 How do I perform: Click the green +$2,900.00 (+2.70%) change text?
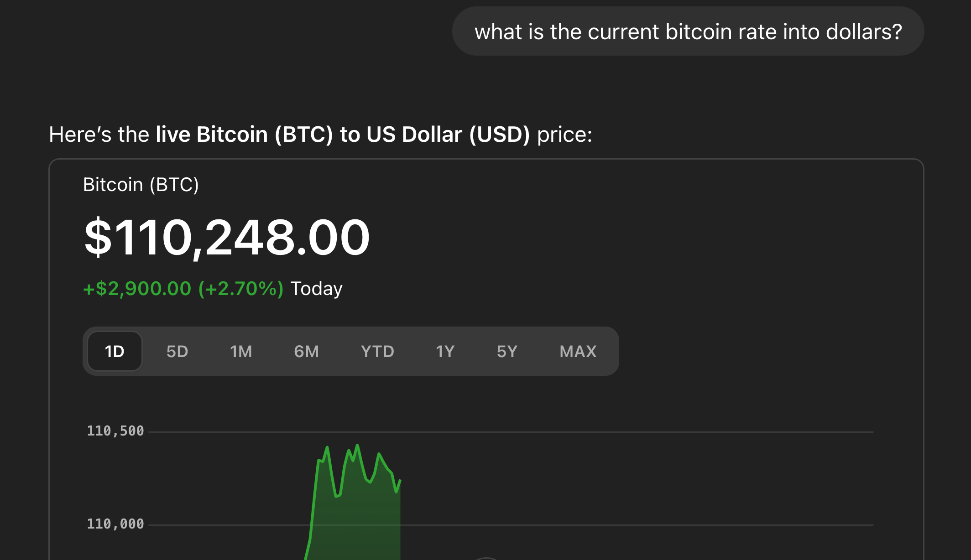183,289
